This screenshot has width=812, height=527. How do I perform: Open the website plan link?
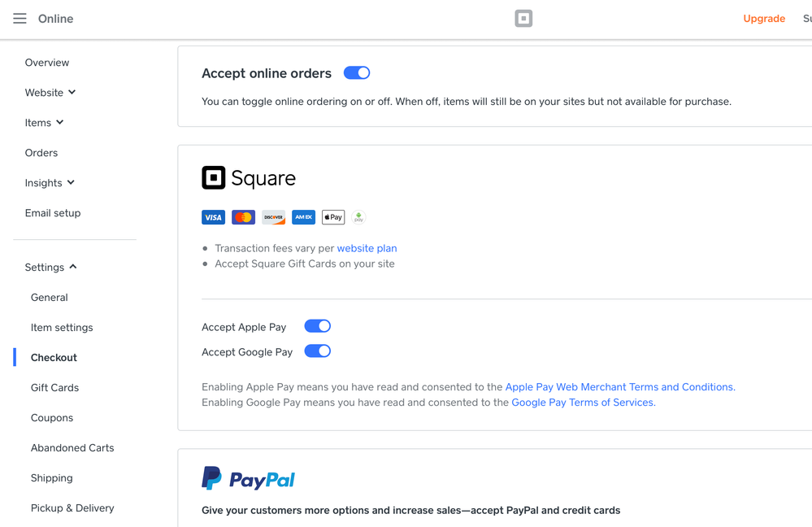(x=367, y=248)
